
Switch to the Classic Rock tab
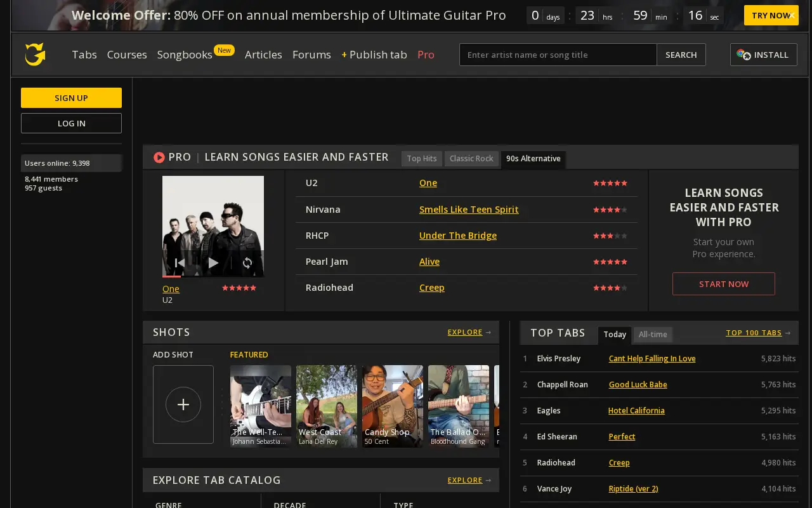471,159
